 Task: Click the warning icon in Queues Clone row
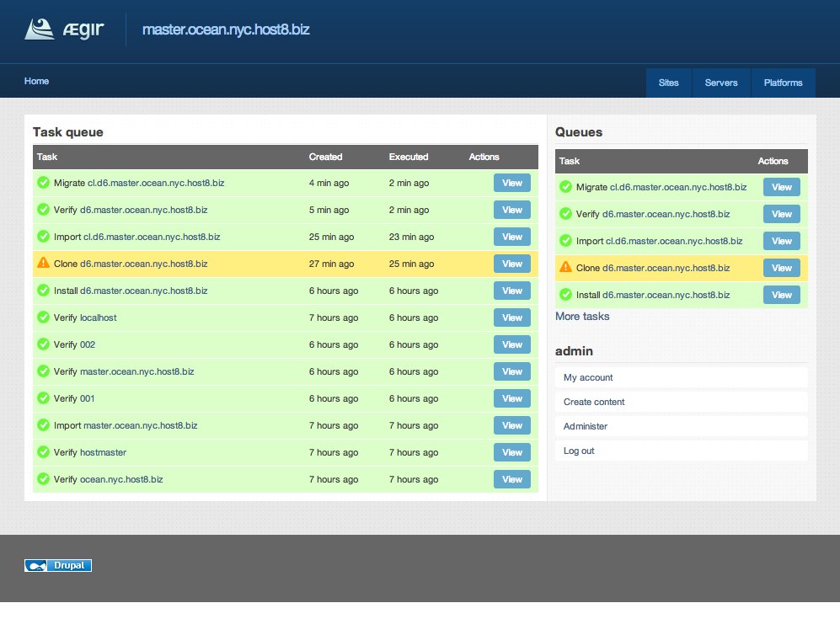pyautogui.click(x=565, y=268)
